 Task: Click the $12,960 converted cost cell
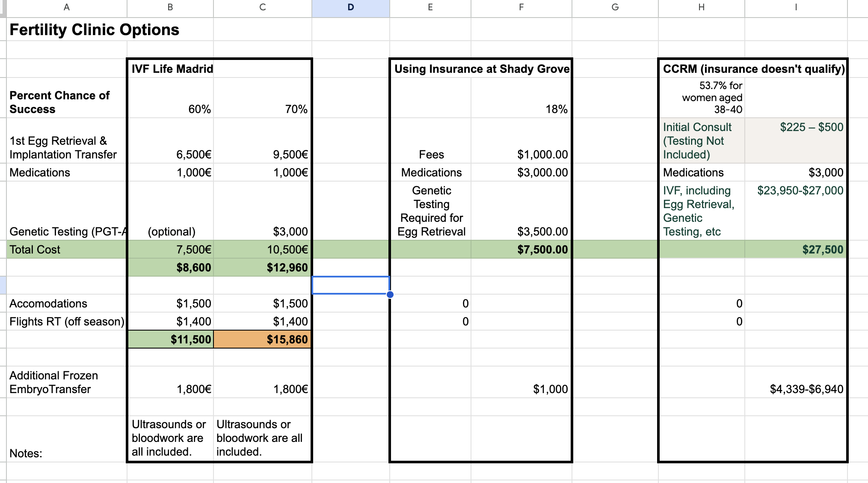(x=263, y=268)
